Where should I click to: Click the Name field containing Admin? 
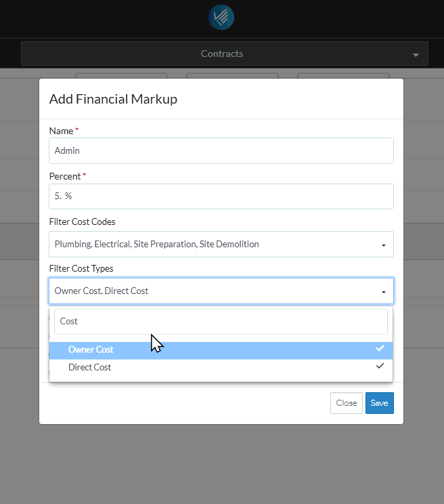click(x=221, y=151)
